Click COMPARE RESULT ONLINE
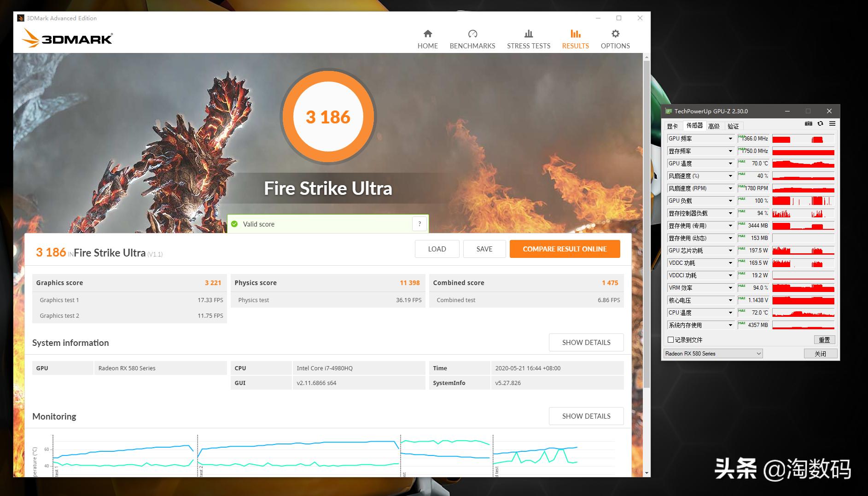 [565, 249]
